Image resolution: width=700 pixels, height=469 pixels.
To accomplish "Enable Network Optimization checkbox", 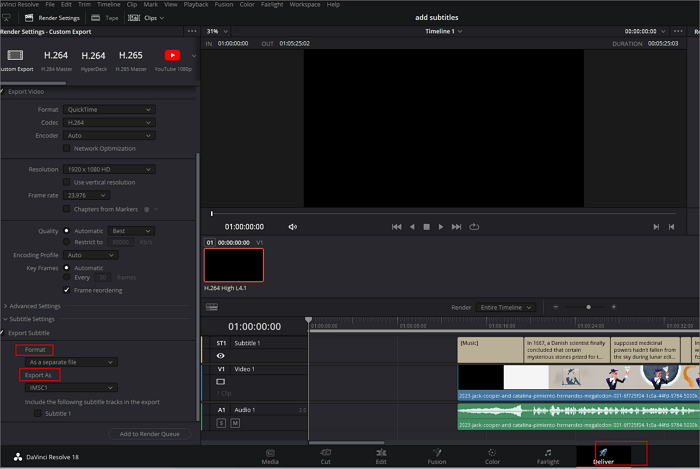I will (x=67, y=148).
